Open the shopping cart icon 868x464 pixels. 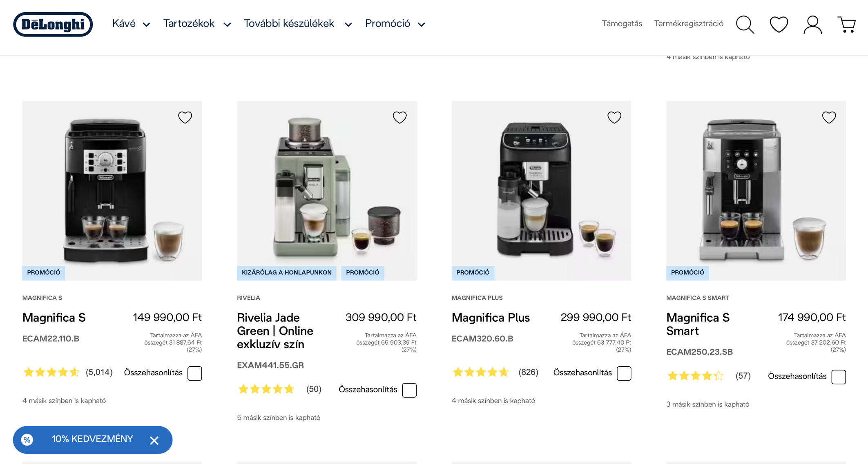point(847,25)
